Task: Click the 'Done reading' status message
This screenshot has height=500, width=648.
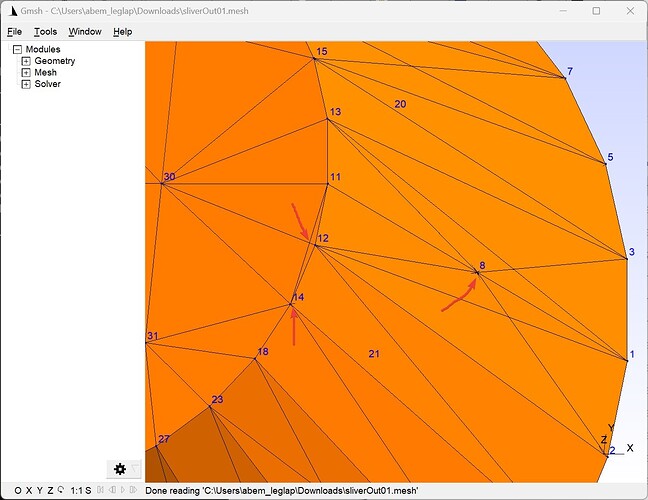Action: click(x=281, y=490)
